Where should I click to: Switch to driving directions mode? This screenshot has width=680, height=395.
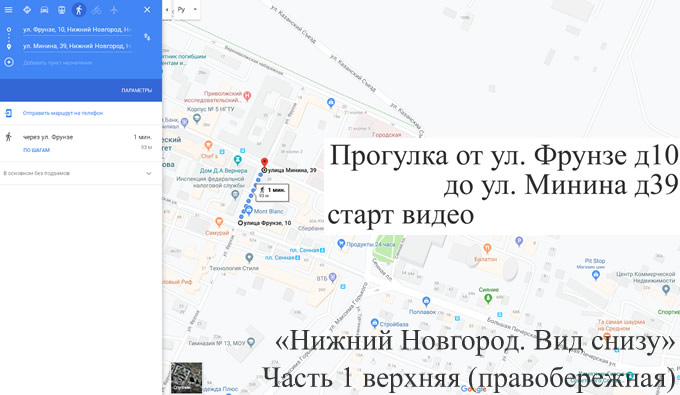[44, 10]
